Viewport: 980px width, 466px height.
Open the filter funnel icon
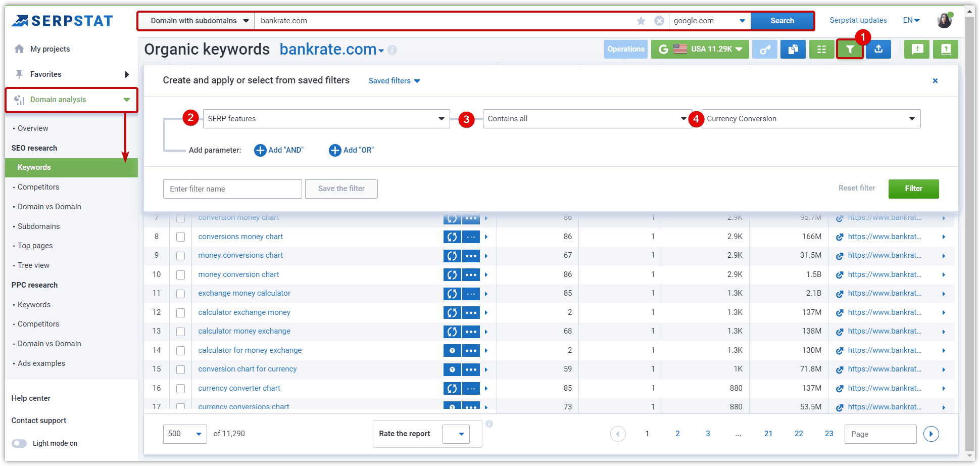[850, 50]
